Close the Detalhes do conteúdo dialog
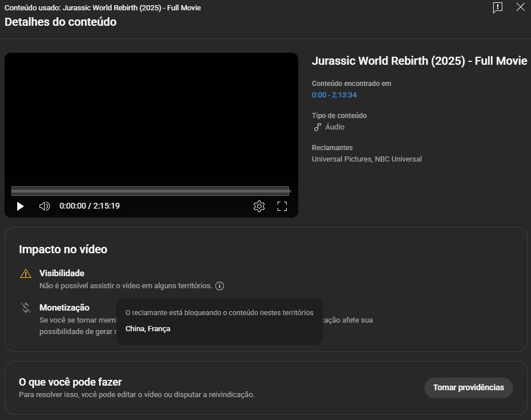Image resolution: width=531 pixels, height=420 pixels. click(x=521, y=7)
